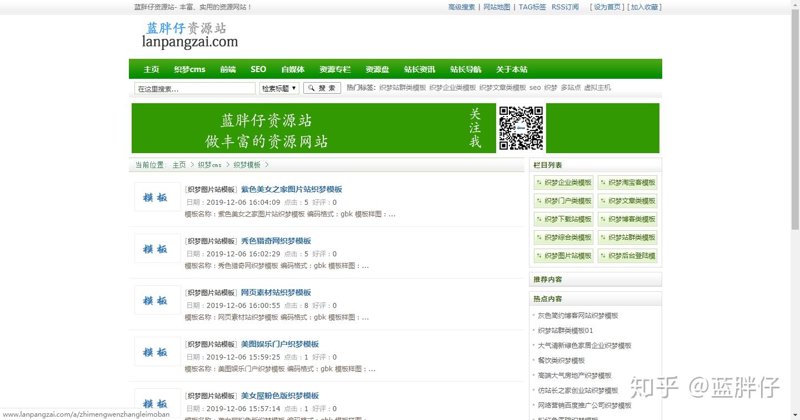This screenshot has width=800, height=420.
Task: Click the seo hot tag
Action: tap(535, 88)
